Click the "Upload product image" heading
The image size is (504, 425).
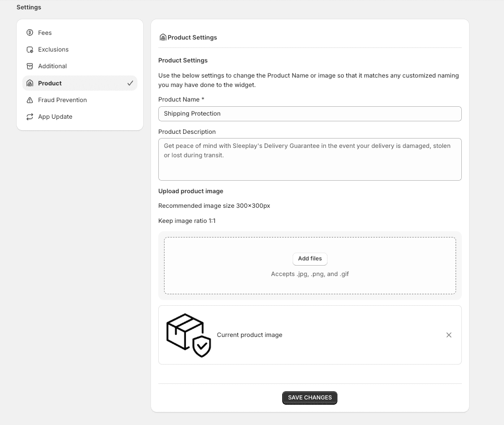[x=191, y=191]
